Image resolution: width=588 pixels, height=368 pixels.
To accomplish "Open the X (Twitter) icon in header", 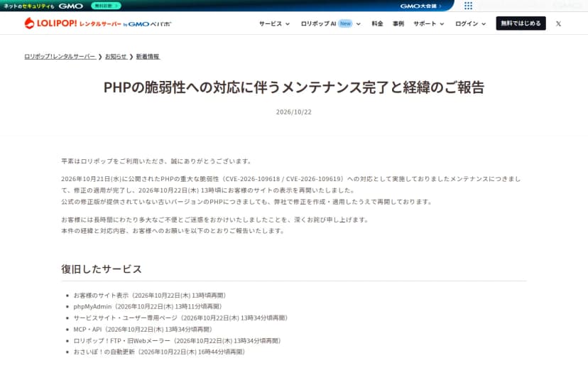I will click(558, 23).
